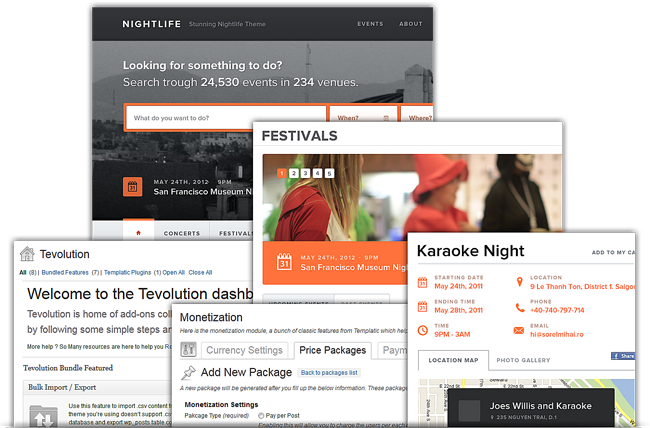Open 'San Francisco Museum' event in Festivals caption

[x=353, y=268]
